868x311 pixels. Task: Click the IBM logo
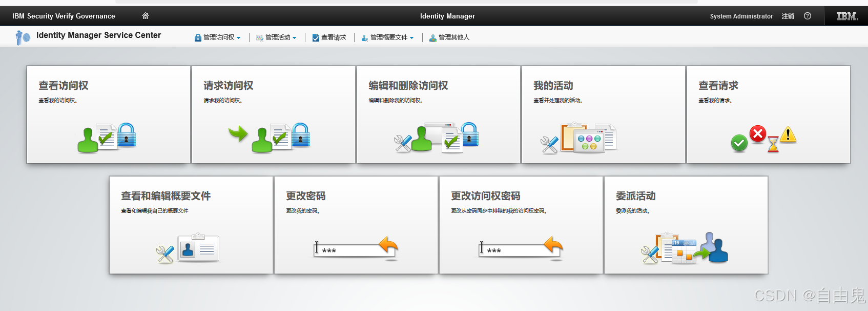(x=847, y=16)
